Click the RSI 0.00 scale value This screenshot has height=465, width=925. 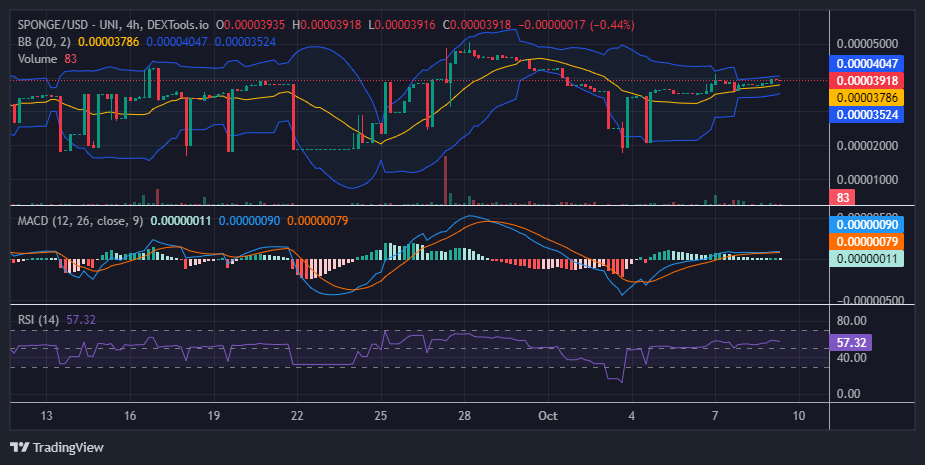[848, 394]
